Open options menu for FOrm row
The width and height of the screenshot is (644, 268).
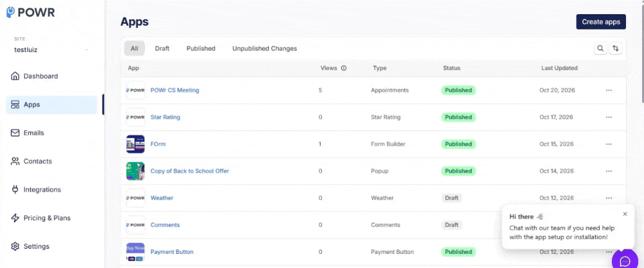click(x=609, y=144)
